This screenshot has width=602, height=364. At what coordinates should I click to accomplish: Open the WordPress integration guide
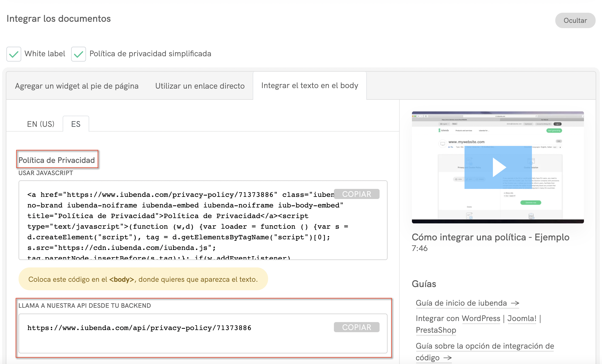pos(481,318)
